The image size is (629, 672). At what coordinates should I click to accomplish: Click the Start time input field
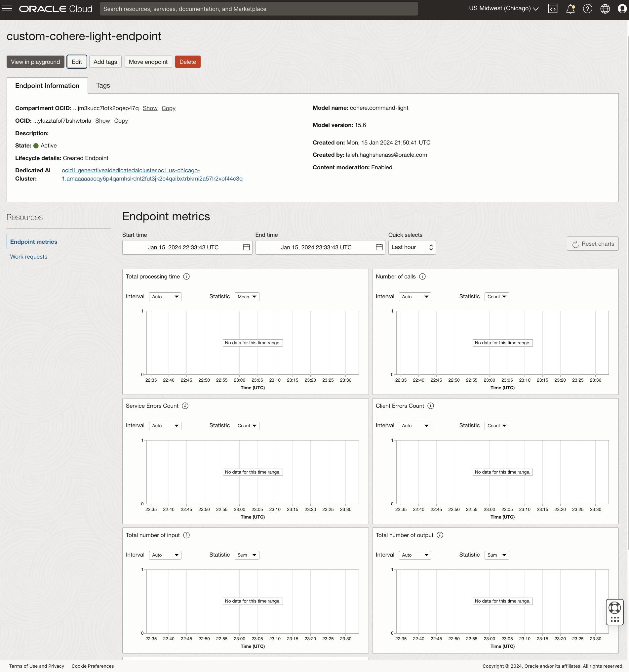[187, 247]
